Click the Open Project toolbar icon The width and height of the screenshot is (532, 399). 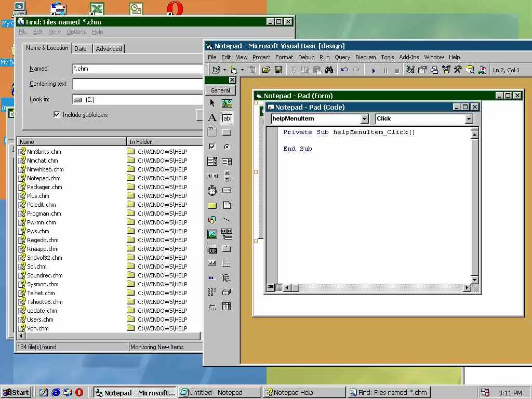(267, 70)
